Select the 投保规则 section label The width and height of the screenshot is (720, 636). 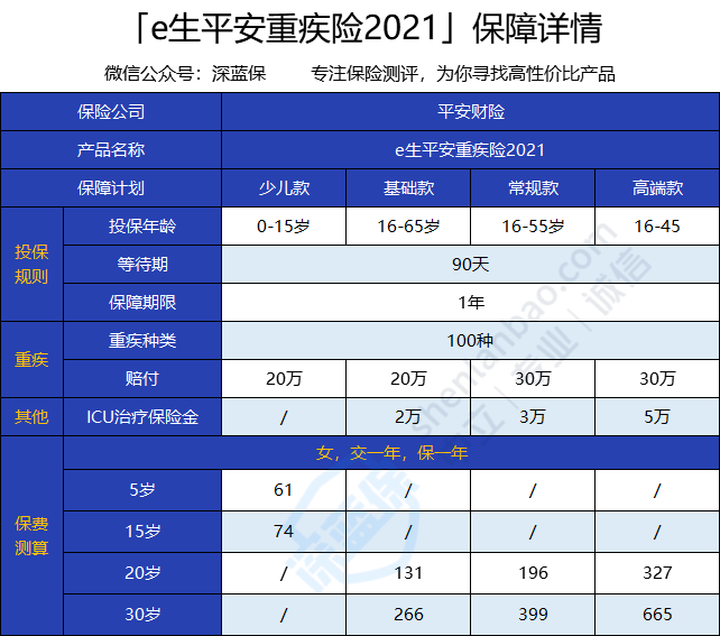(31, 264)
